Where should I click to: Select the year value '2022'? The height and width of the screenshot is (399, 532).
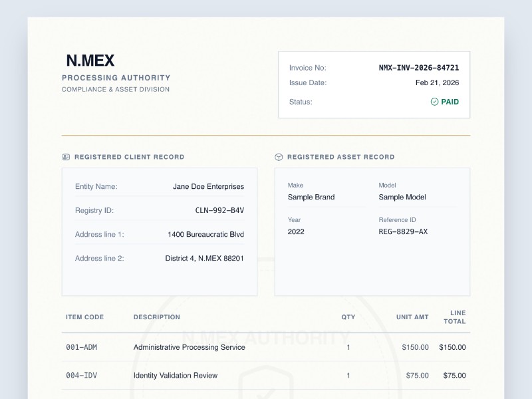coord(296,231)
